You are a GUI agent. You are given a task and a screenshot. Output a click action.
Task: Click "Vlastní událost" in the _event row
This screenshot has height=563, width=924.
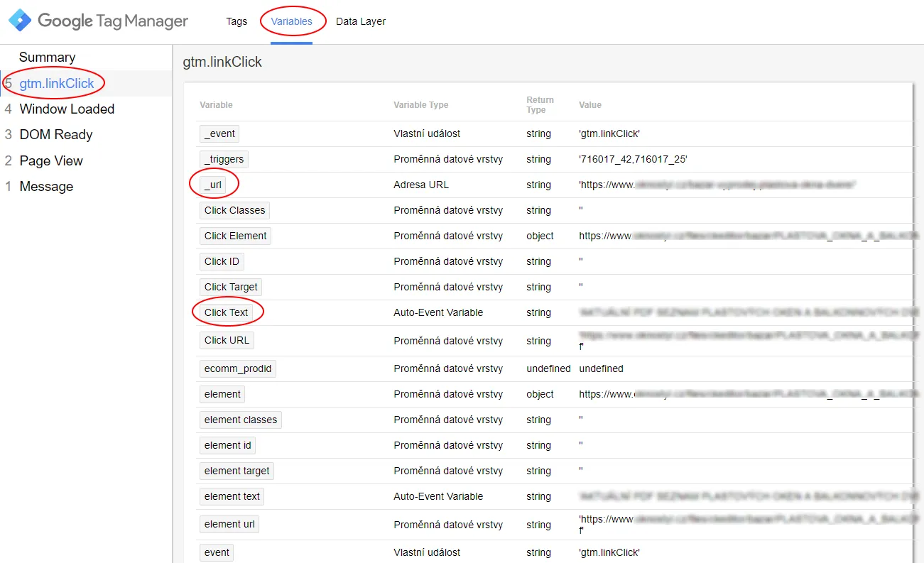point(427,133)
